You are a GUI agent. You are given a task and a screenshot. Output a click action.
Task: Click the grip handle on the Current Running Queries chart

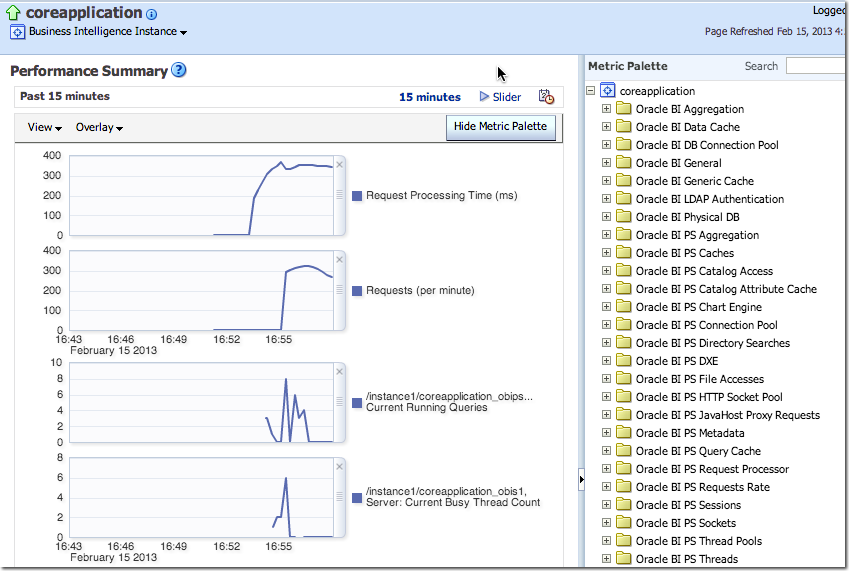(x=339, y=401)
